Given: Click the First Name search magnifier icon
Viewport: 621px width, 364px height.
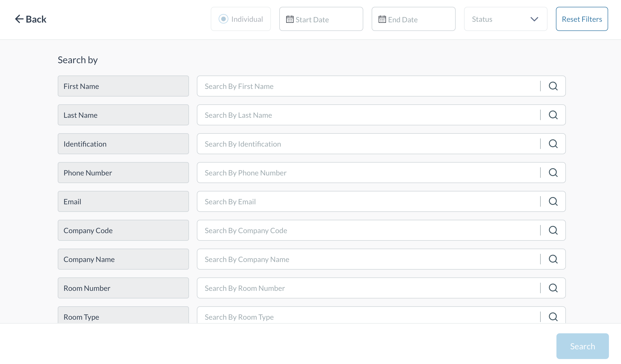Looking at the screenshot, I should [x=553, y=86].
